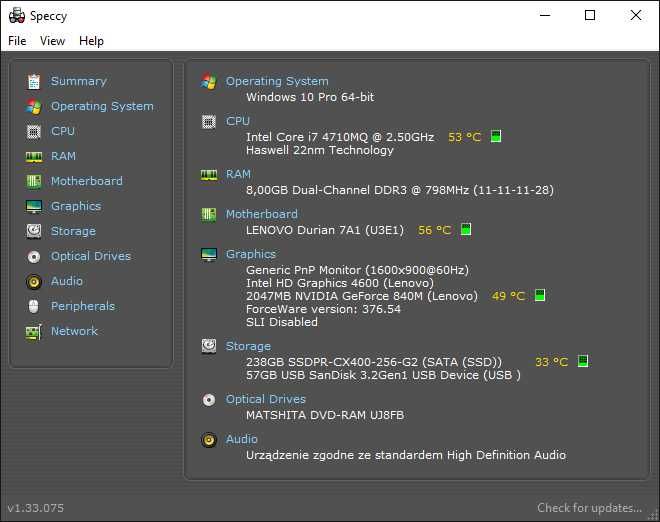Click the 53 °C CPU temperature value
Image resolution: width=660 pixels, height=522 pixels.
(x=465, y=137)
